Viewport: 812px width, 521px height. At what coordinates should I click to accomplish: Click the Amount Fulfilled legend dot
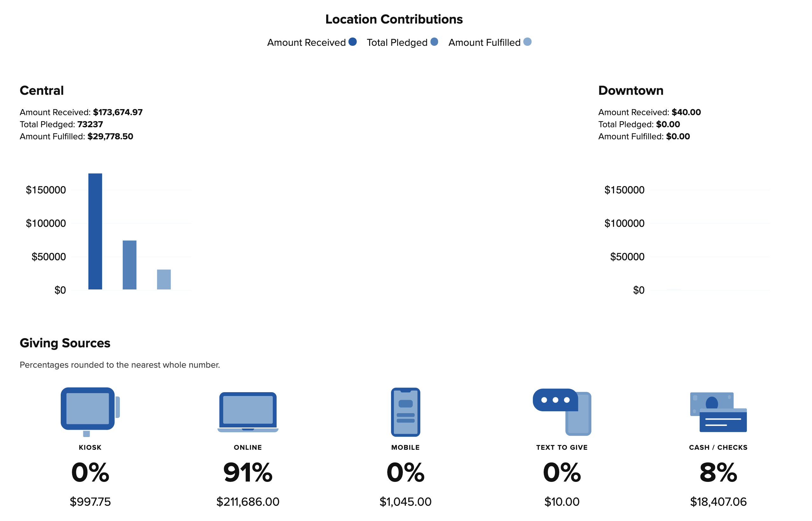pos(527,42)
